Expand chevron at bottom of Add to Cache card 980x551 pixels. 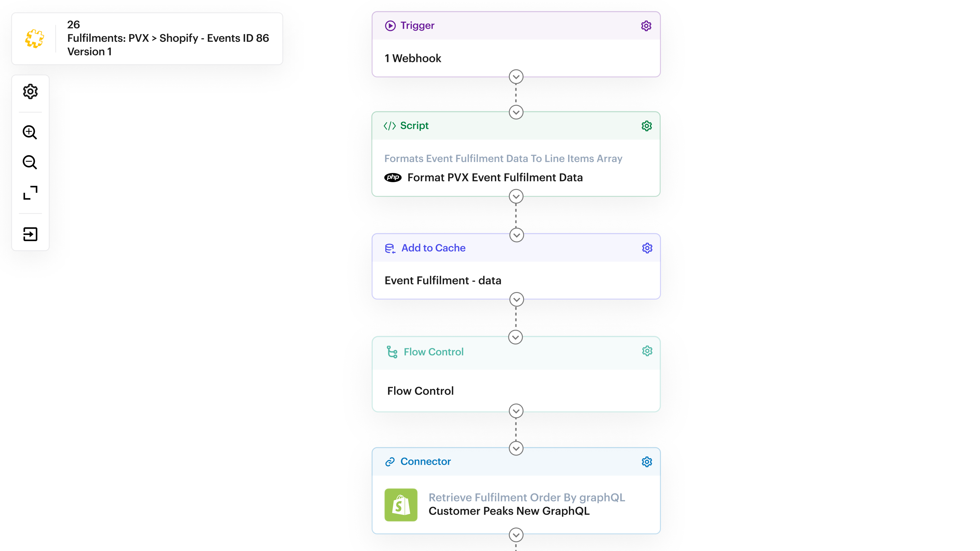516,300
